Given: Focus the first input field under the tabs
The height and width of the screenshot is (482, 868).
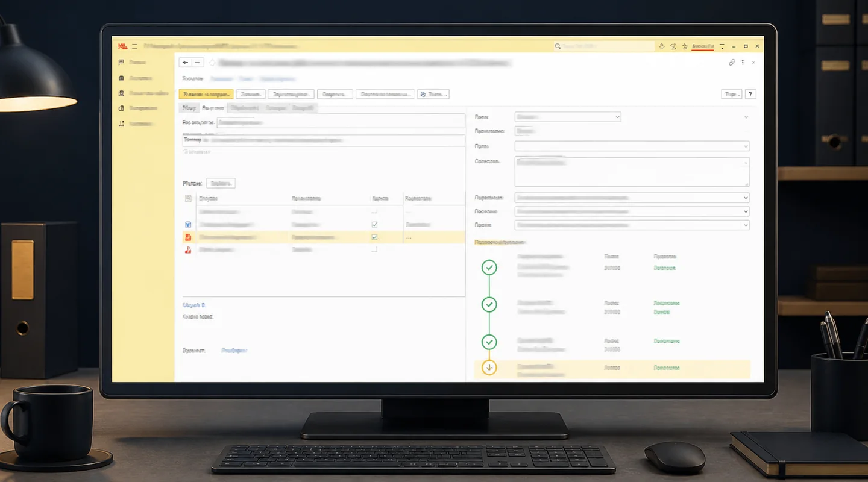Looking at the screenshot, I should (341, 122).
